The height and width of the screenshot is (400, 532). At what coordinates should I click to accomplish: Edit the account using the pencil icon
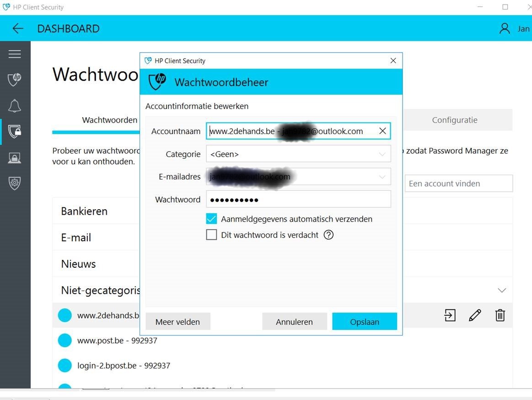tap(475, 315)
